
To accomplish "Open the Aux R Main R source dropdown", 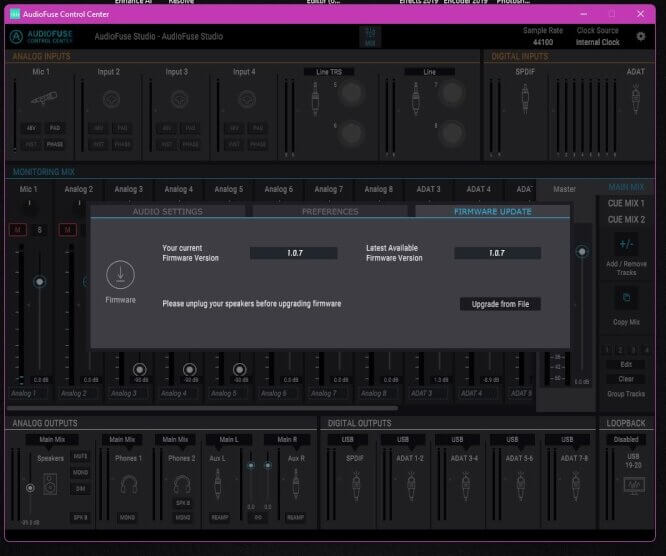I will [287, 440].
